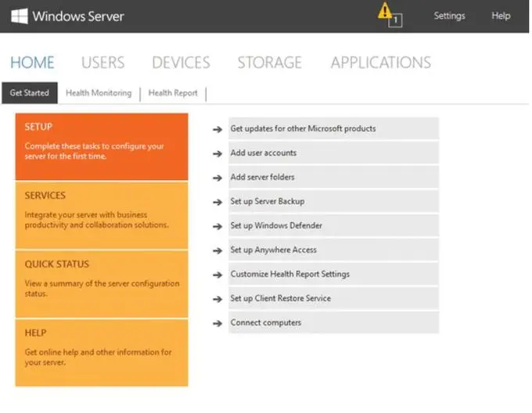This screenshot has height=413, width=532.
Task: Switch to the STORAGE section
Action: 270,63
